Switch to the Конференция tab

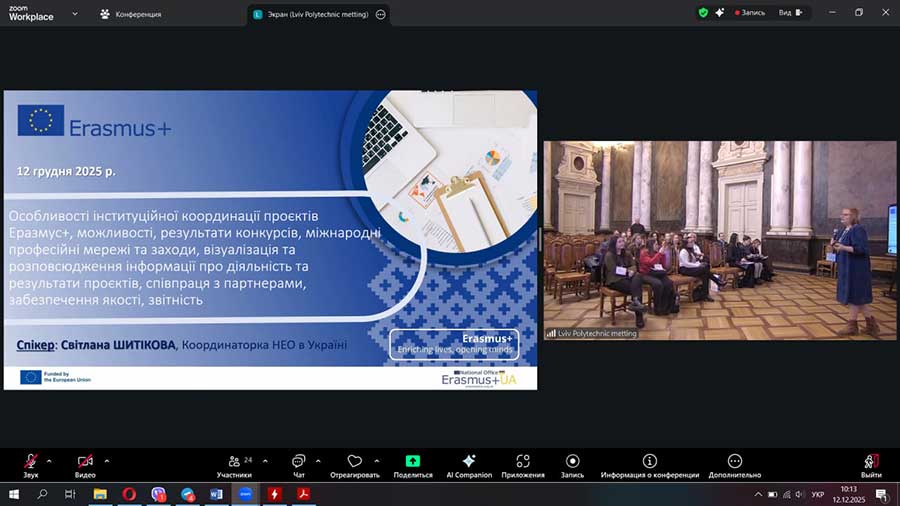pyautogui.click(x=130, y=14)
